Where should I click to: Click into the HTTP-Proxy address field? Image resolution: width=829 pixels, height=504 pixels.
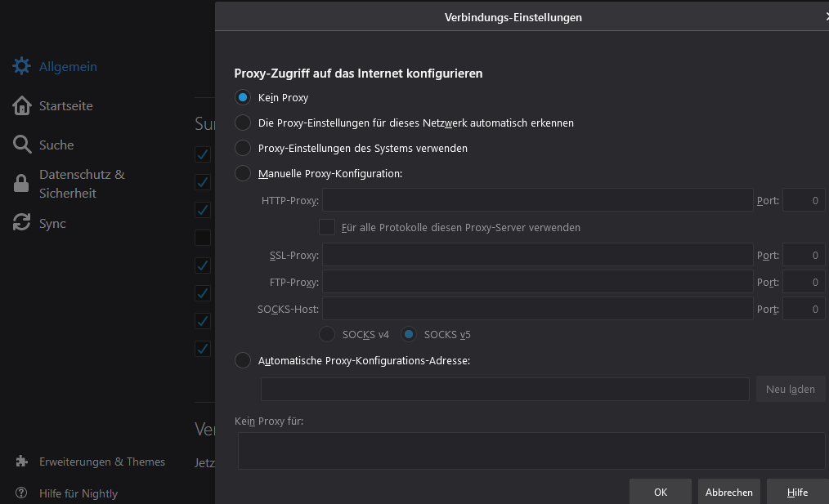pos(537,200)
